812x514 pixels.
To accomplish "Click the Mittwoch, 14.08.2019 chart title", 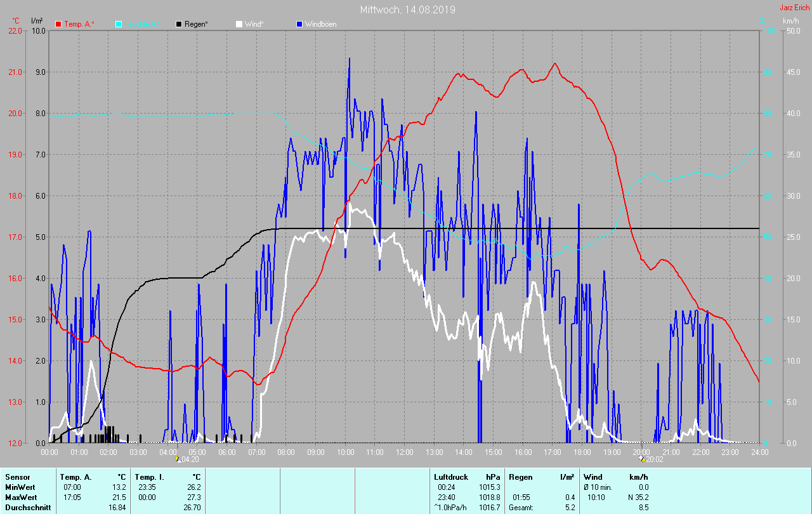I will (x=407, y=10).
